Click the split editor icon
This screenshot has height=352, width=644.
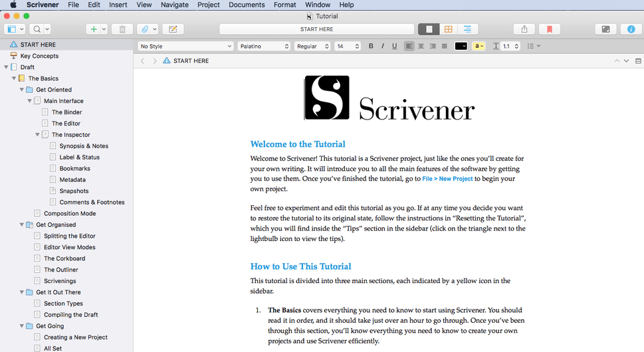(638, 60)
